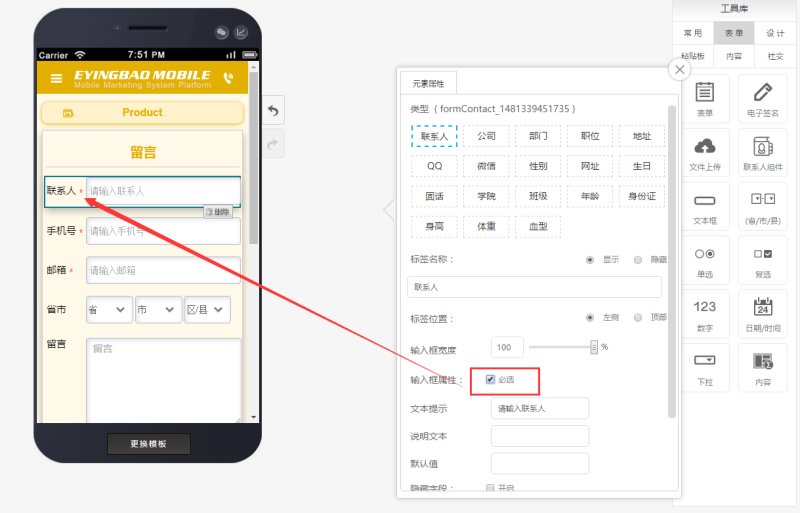Image resolution: width=800 pixels, height=513 pixels.
Task: Select the 微信 field type button
Action: pos(486,166)
